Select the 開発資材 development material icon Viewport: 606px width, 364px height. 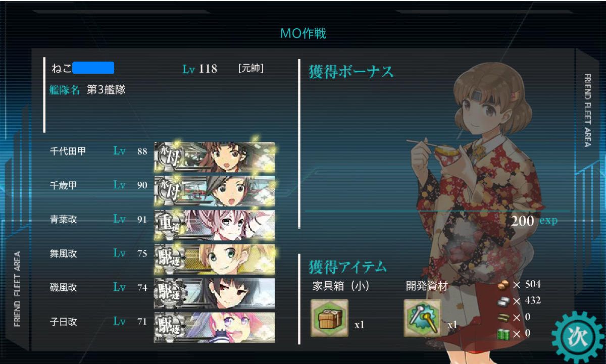point(423,318)
